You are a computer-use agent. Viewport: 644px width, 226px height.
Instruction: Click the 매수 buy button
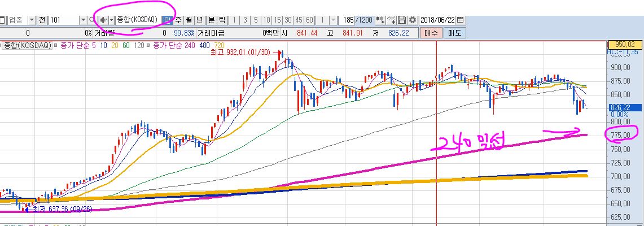431,33
